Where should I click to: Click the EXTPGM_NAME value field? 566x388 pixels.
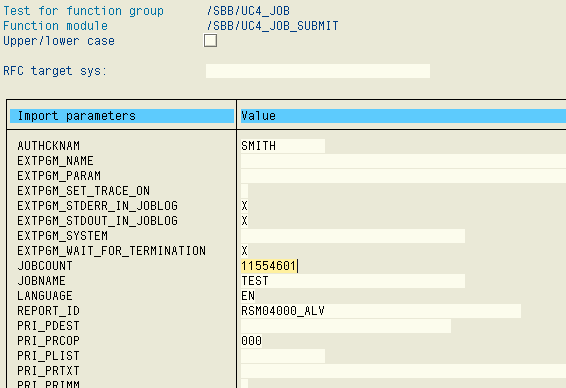(404, 161)
